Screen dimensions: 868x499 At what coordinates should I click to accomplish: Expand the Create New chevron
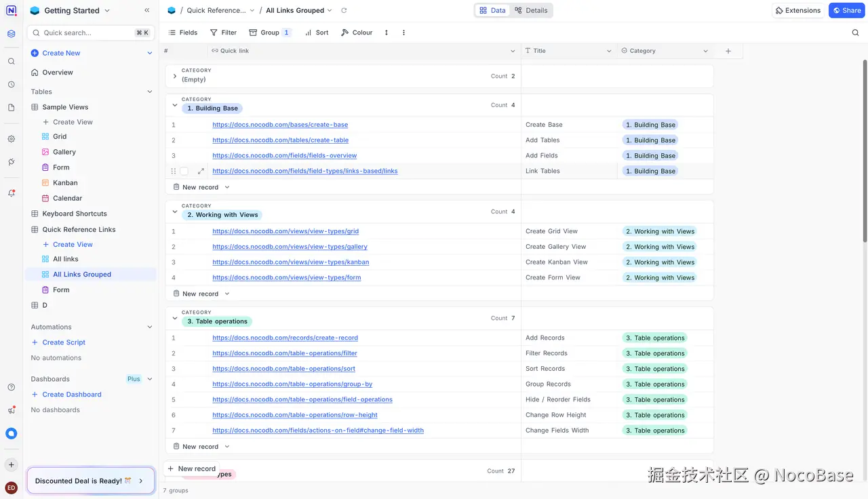[x=150, y=53]
